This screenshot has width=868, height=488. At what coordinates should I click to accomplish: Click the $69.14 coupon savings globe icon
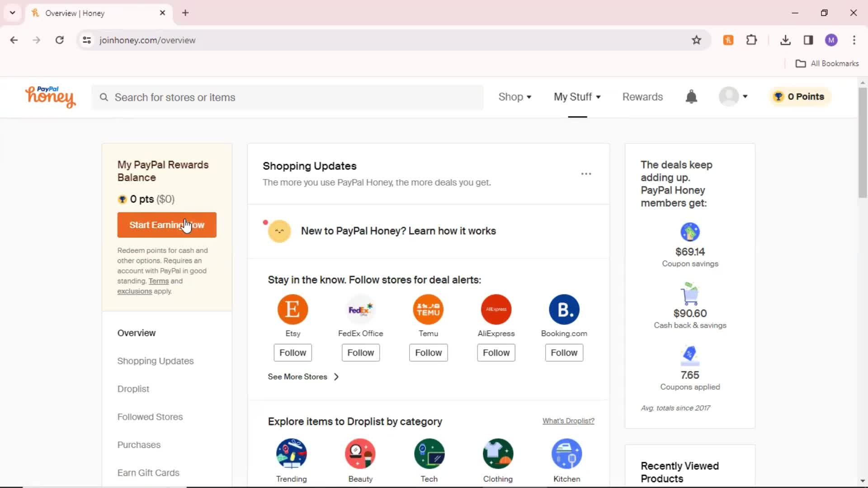pos(690,232)
